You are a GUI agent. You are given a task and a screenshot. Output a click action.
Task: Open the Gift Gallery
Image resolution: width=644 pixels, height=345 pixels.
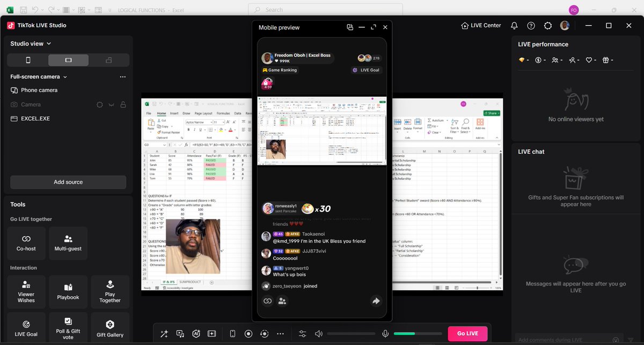[109, 327]
